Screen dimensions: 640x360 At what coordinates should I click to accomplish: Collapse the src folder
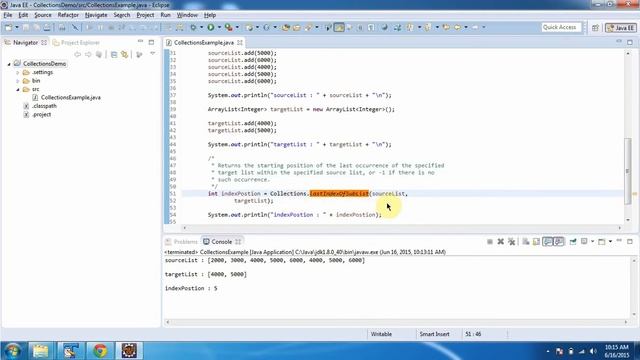(x=18, y=89)
